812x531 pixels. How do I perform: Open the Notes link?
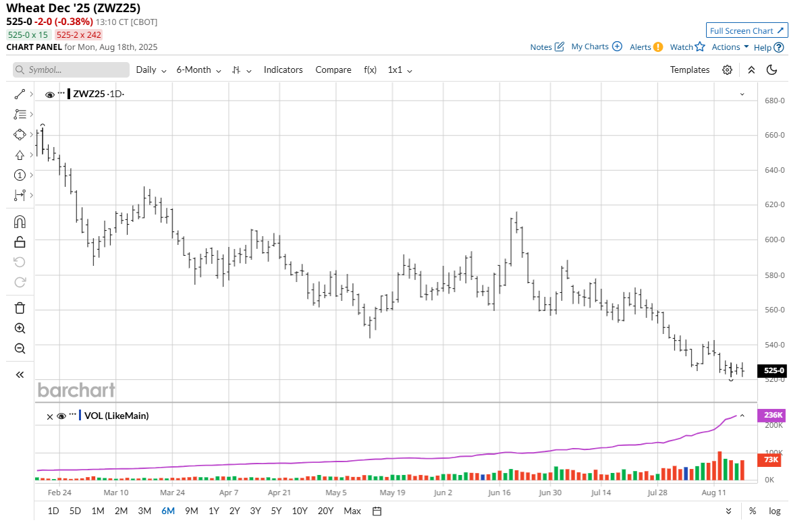click(x=547, y=47)
